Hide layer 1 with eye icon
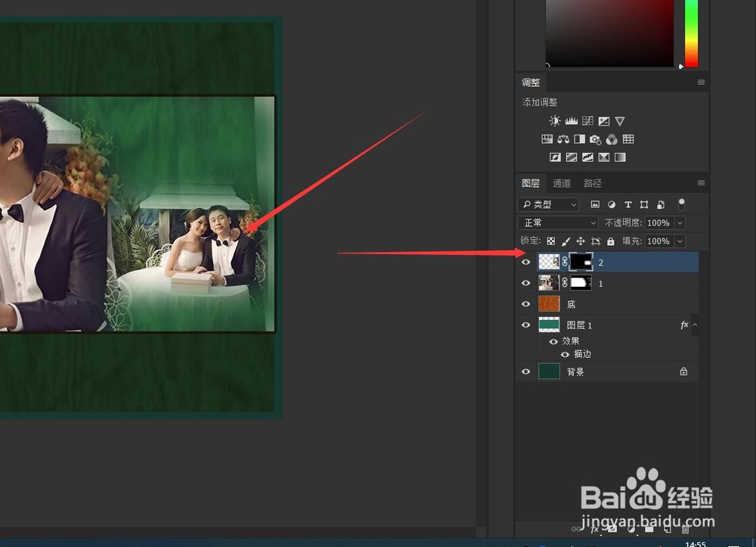 point(526,283)
